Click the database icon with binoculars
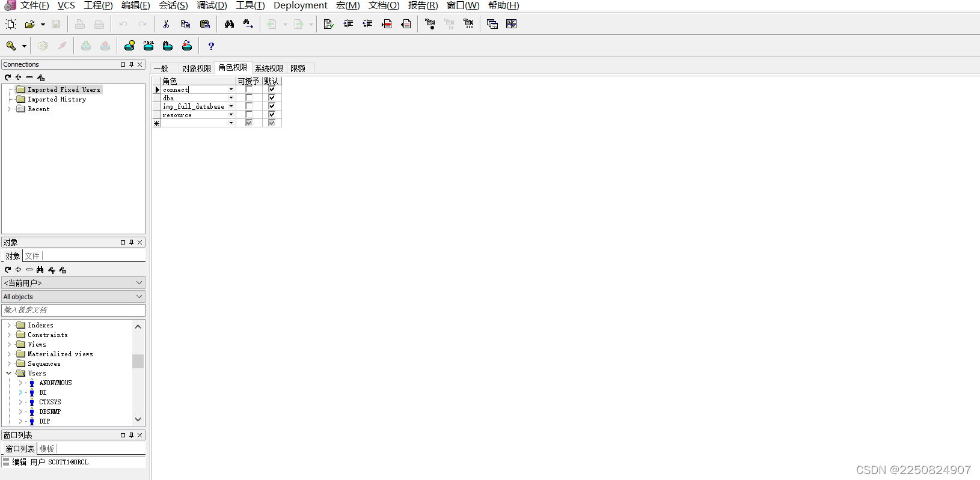Image resolution: width=980 pixels, height=480 pixels. click(168, 46)
